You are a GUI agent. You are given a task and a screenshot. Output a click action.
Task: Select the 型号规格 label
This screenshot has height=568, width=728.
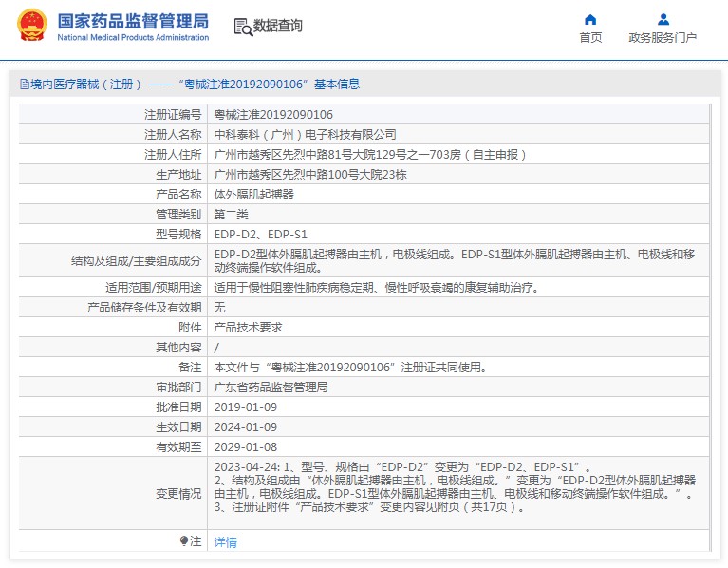click(x=178, y=234)
